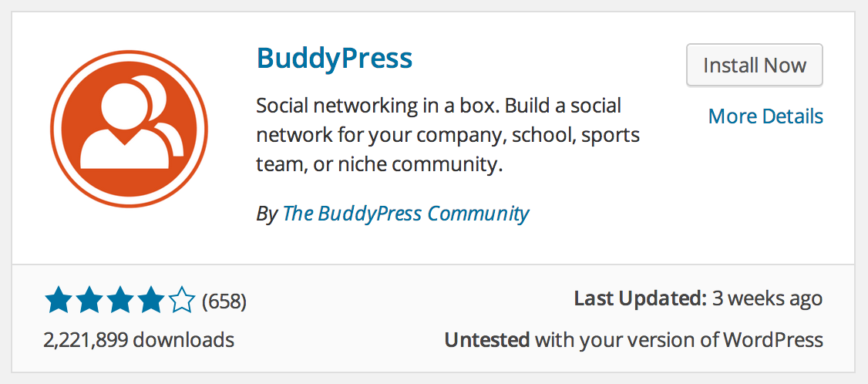
Task: Select the second rating star
Action: coord(89,300)
